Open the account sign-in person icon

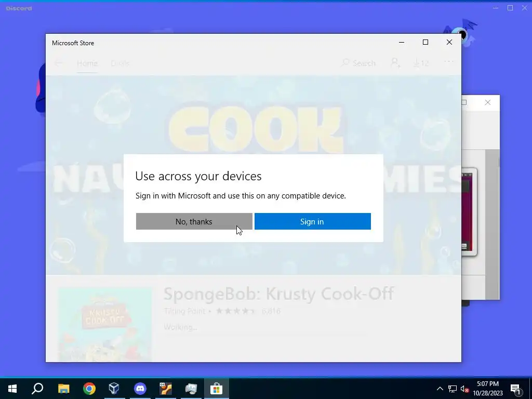[395, 63]
